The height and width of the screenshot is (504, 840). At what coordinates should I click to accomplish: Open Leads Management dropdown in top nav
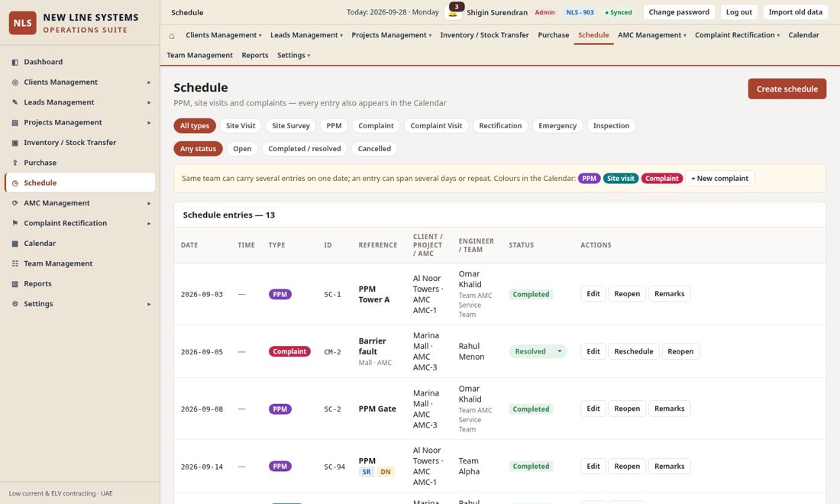click(306, 35)
